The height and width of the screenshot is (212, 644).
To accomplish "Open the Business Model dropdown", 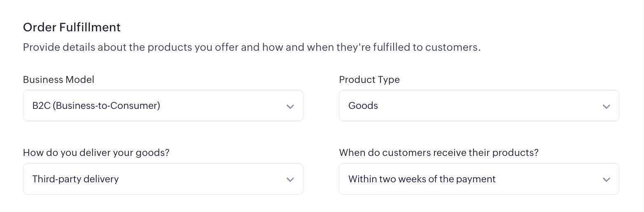I will 163,106.
